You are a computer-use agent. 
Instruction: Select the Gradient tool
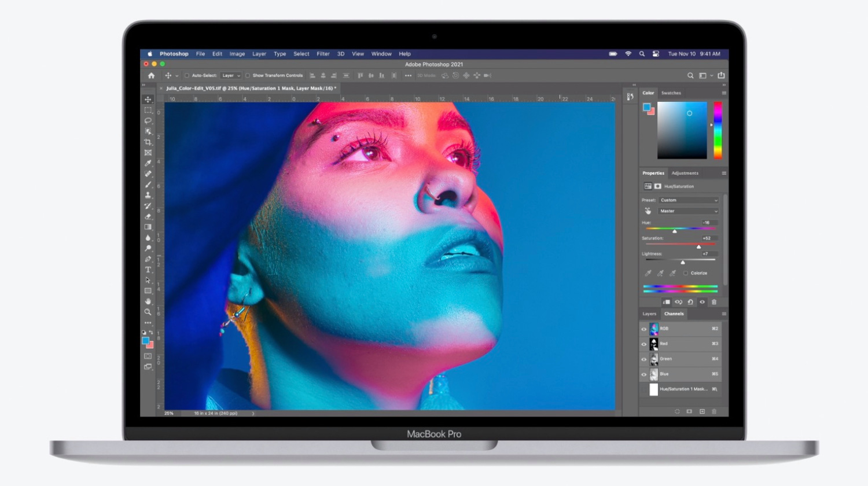click(x=148, y=227)
